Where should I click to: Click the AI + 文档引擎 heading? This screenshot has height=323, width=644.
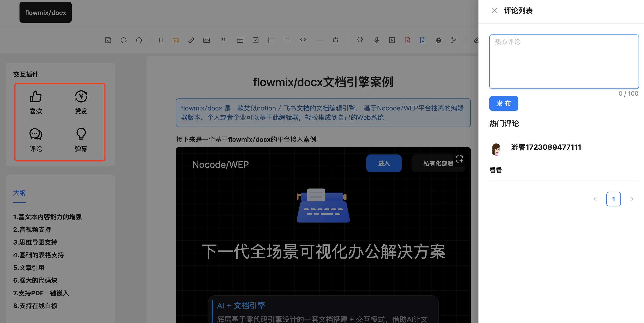tap(241, 306)
